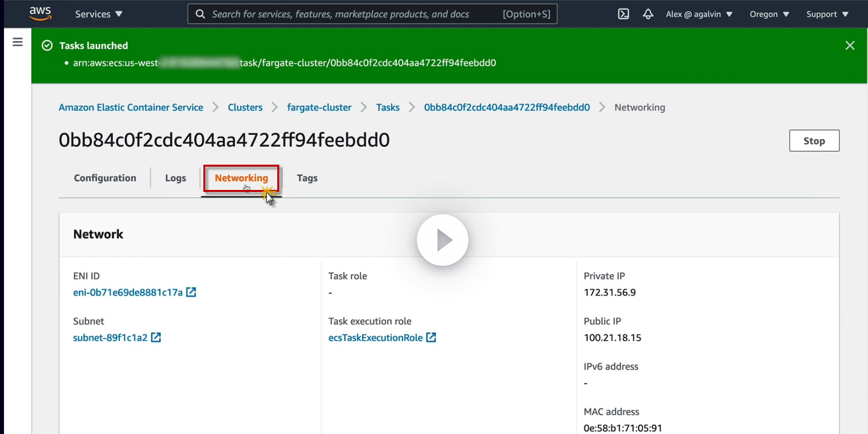
Task: Click the MAC address 0e:58:b1:71:05:91
Action: [623, 428]
